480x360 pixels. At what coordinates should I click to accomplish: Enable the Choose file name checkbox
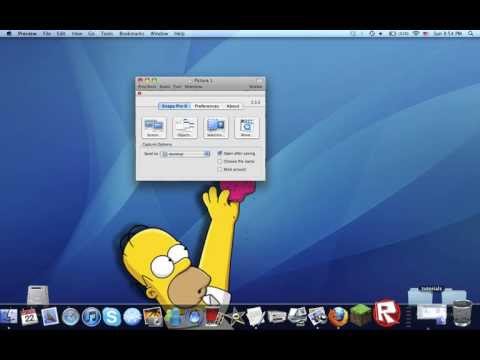point(220,161)
